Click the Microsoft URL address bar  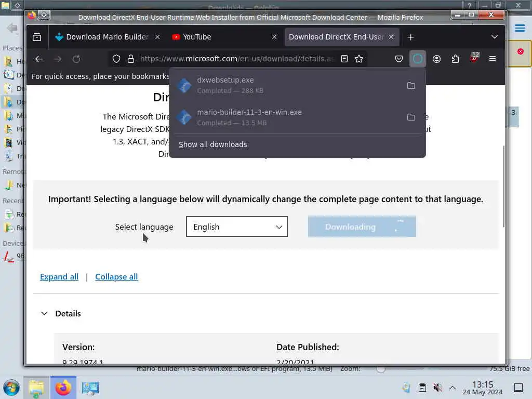(236, 59)
